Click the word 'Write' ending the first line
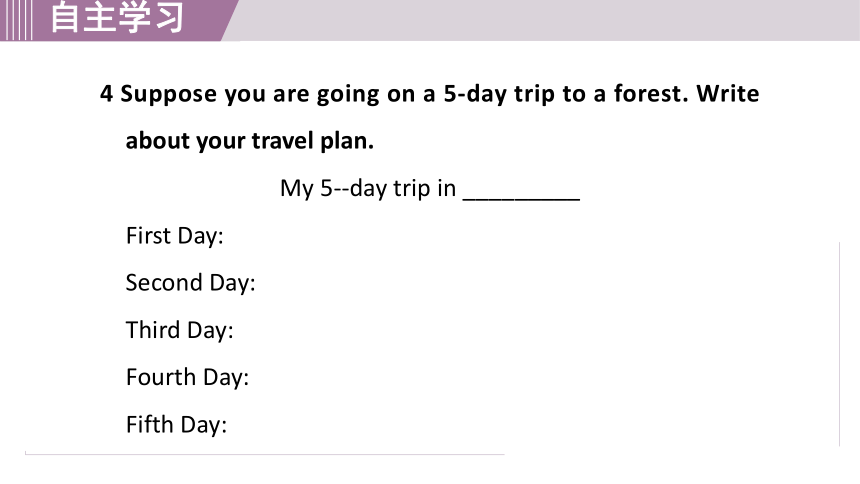 pyautogui.click(x=728, y=94)
